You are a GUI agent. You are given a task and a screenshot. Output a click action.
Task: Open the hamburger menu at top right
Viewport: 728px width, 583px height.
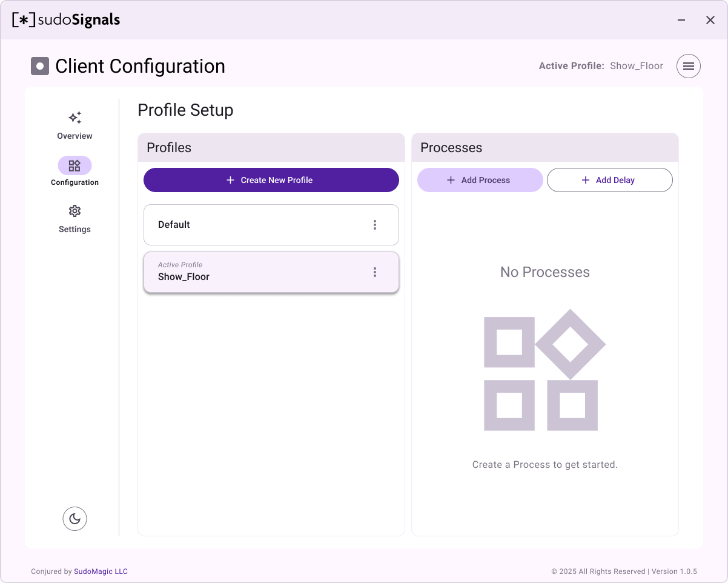(688, 66)
